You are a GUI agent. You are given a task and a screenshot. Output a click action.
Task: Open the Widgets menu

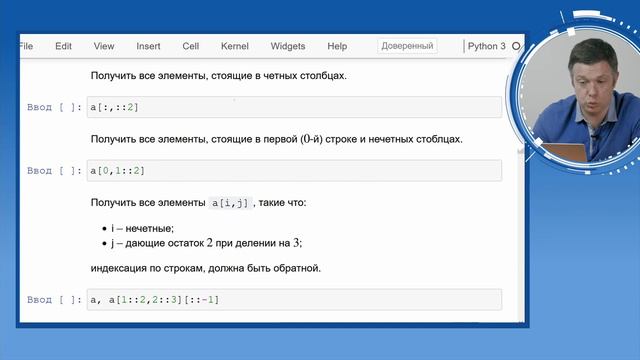288,46
